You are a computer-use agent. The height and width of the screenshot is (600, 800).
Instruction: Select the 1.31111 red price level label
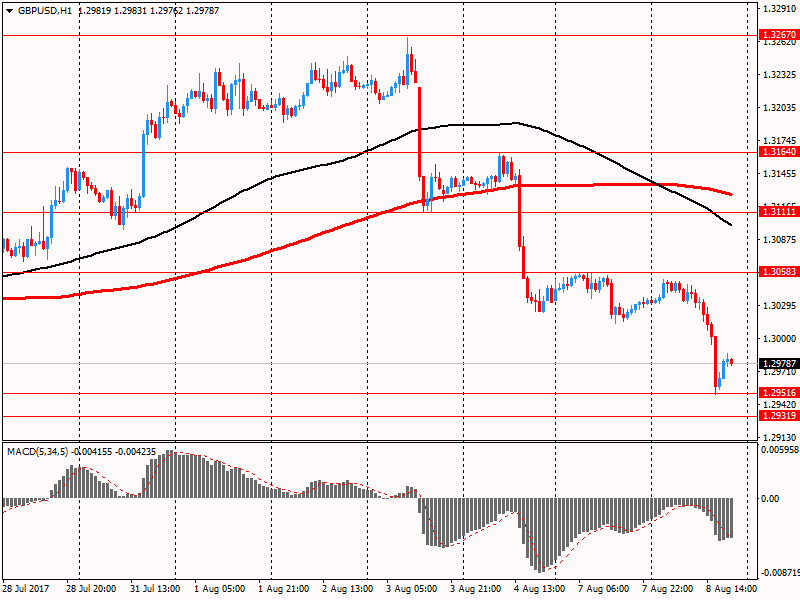pos(779,211)
